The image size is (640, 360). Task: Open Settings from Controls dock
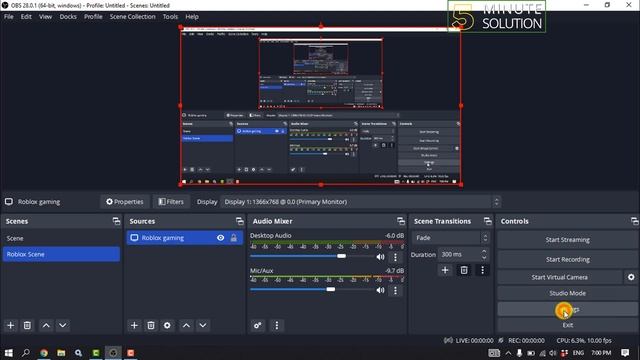click(x=567, y=309)
